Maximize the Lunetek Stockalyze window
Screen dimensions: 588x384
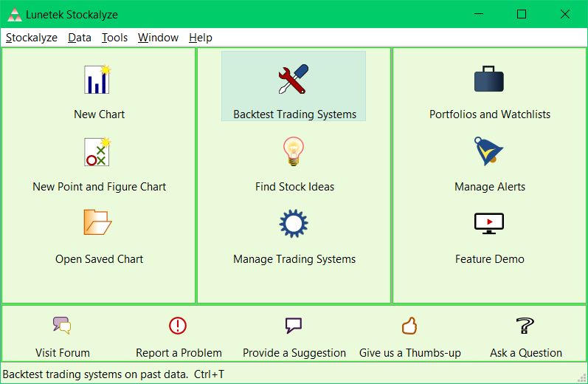(522, 14)
